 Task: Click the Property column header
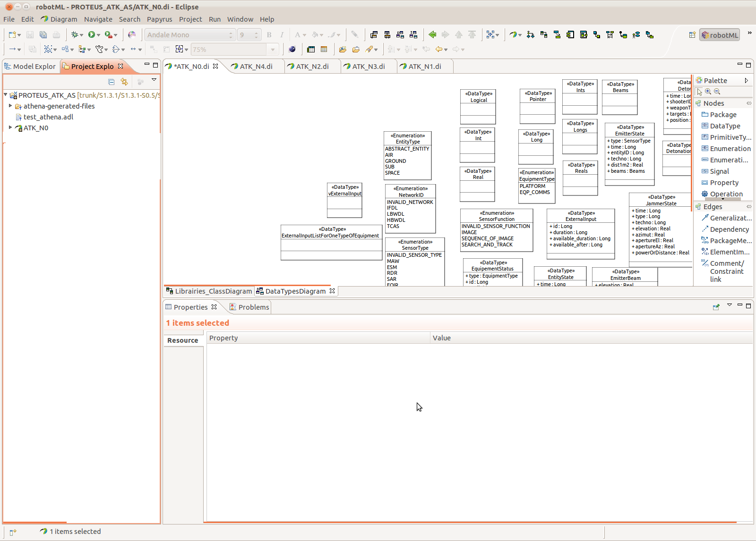click(x=318, y=338)
